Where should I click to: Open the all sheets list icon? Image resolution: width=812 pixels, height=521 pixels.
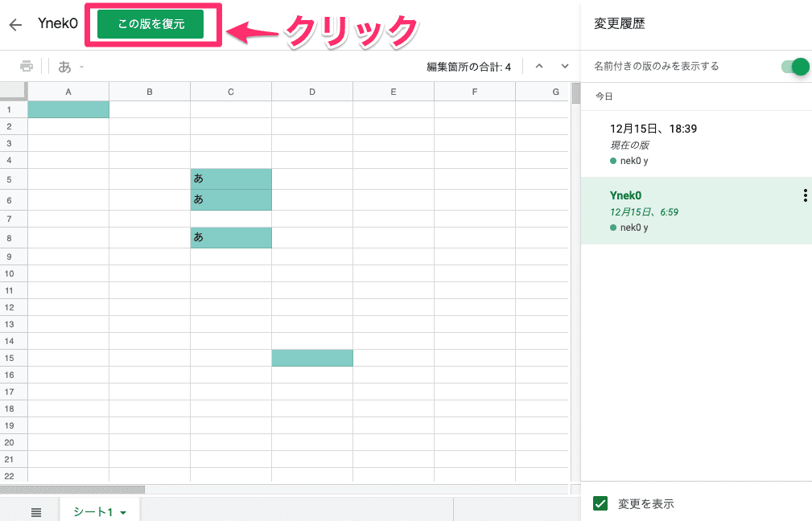click(36, 512)
